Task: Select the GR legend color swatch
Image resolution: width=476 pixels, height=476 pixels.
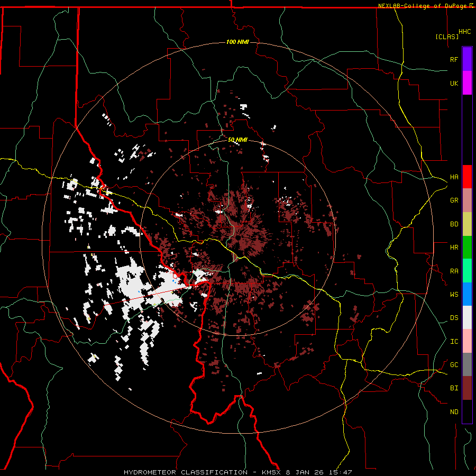Action: click(x=467, y=200)
